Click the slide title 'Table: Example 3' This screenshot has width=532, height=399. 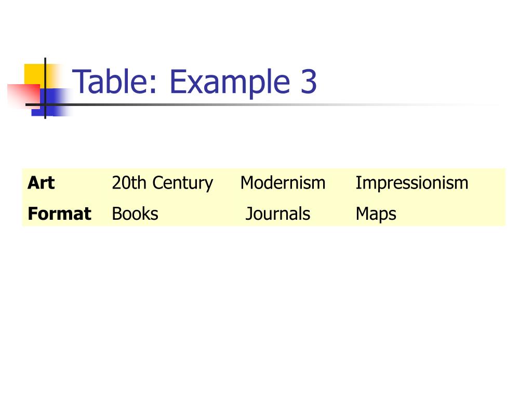pyautogui.click(x=194, y=82)
